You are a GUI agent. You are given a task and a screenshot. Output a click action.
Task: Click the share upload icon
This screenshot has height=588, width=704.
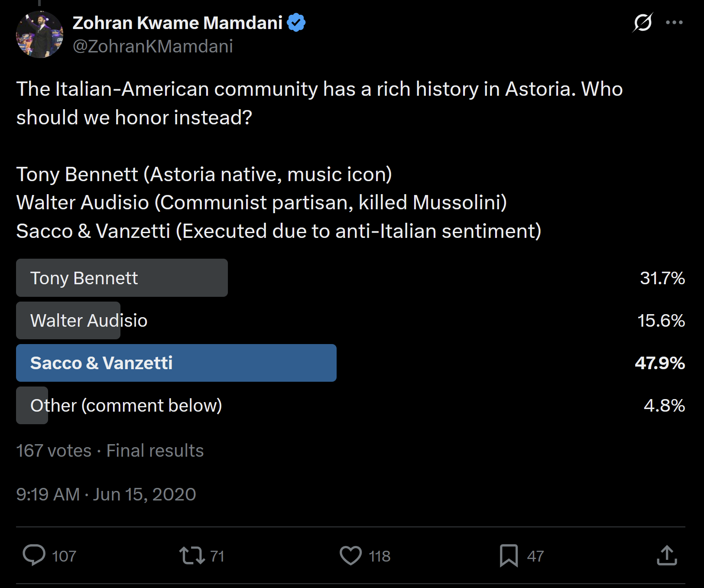coord(667,556)
